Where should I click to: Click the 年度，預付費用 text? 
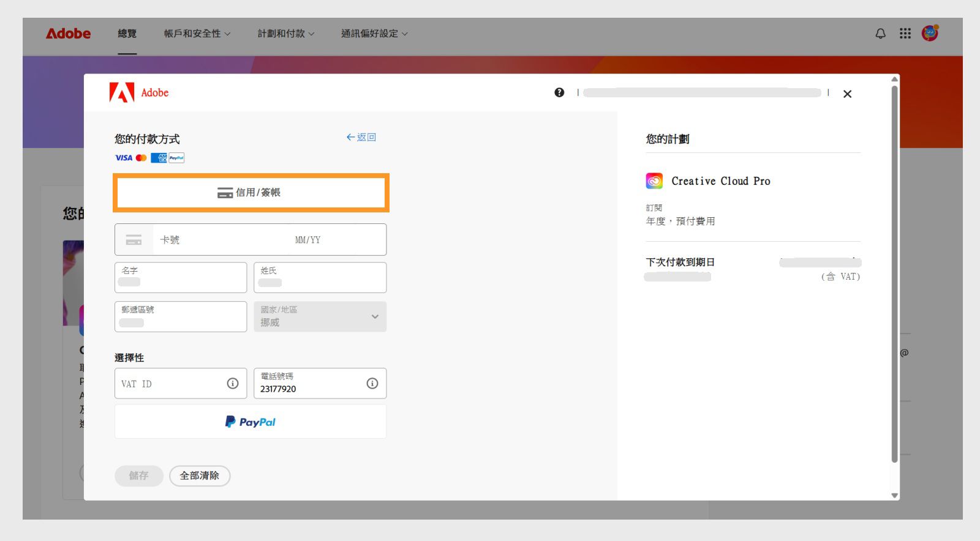[x=680, y=221]
